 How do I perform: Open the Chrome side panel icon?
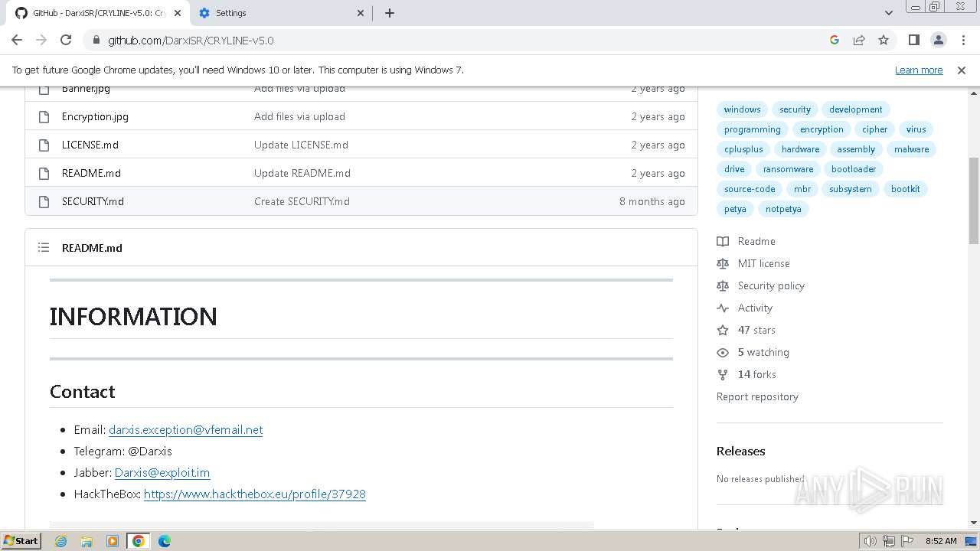coord(914,40)
